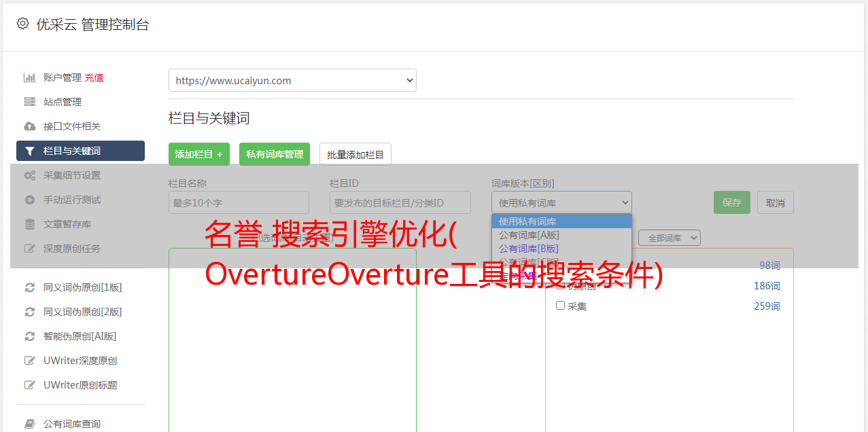This screenshot has width=868, height=432.
Task: Click the filter funnel icon for 栏目与关键词
Action: pos(30,151)
